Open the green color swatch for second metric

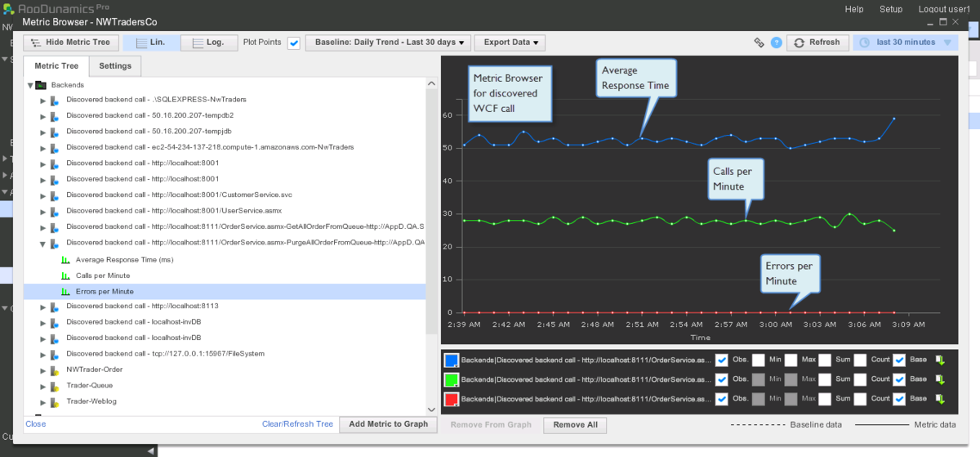click(451, 379)
